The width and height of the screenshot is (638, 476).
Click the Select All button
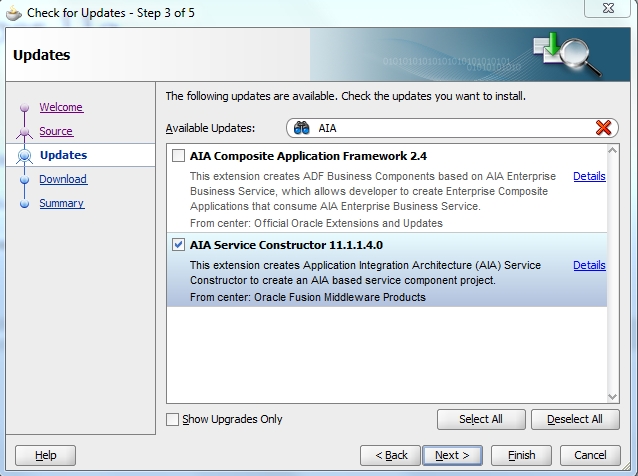coord(481,419)
